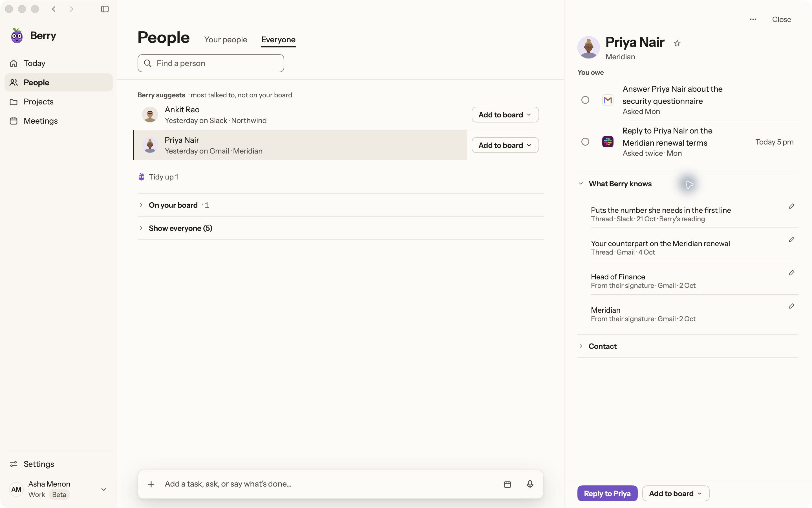This screenshot has height=508, width=812.
Task: Switch to the Your people tab
Action: 226,40
